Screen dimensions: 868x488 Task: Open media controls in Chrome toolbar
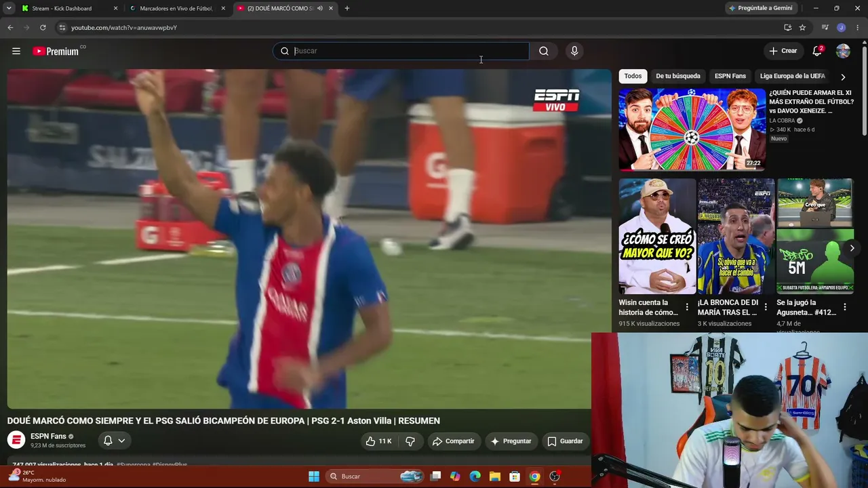click(825, 27)
